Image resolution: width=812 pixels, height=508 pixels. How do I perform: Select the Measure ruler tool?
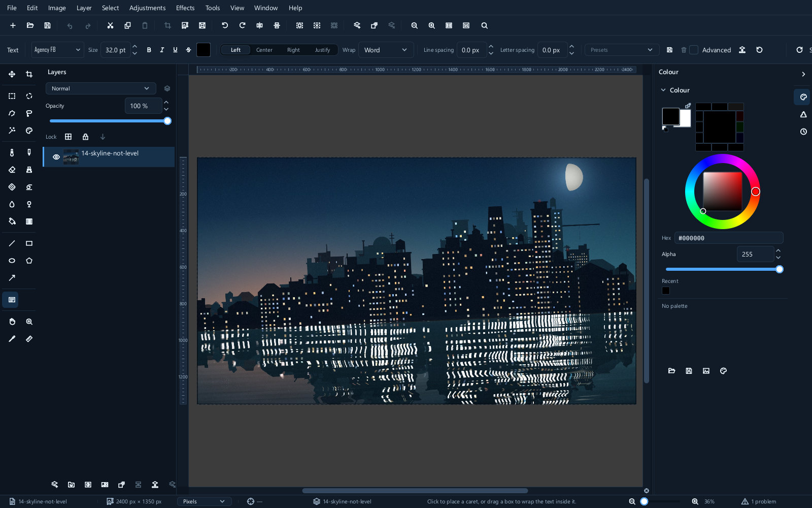(x=29, y=339)
